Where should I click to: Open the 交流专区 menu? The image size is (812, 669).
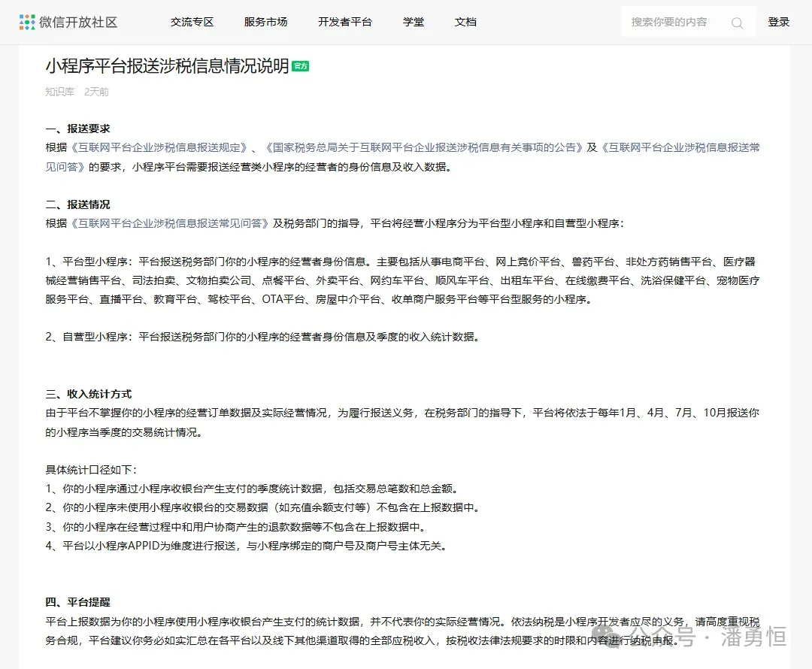point(192,23)
